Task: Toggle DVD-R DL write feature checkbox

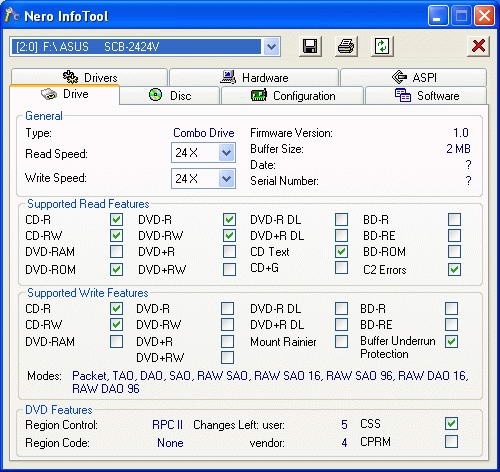Action: point(341,309)
